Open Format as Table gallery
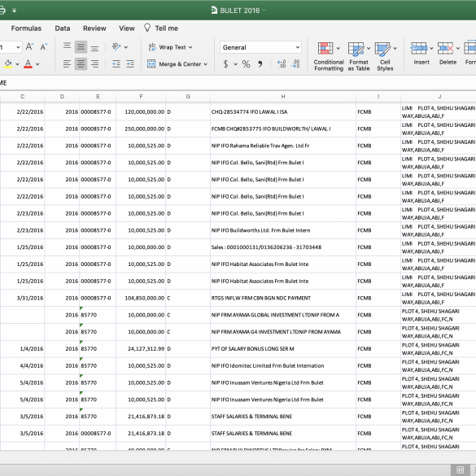 pyautogui.click(x=359, y=56)
